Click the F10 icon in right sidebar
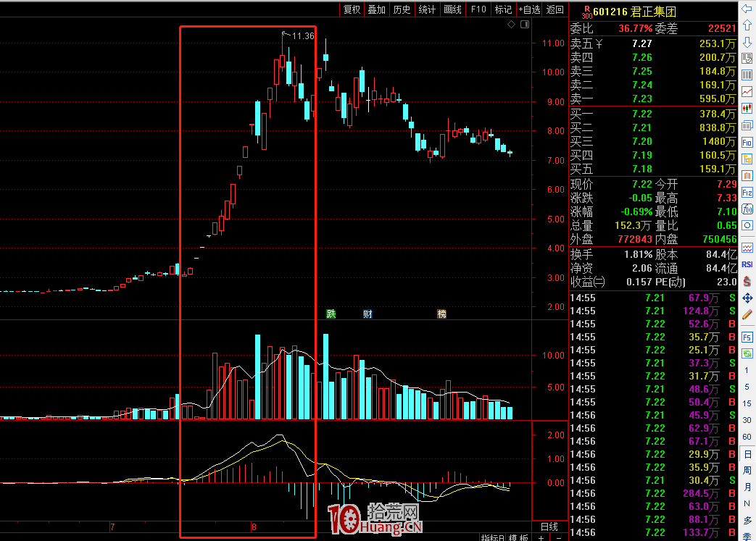This screenshot has height=541, width=756. [747, 142]
